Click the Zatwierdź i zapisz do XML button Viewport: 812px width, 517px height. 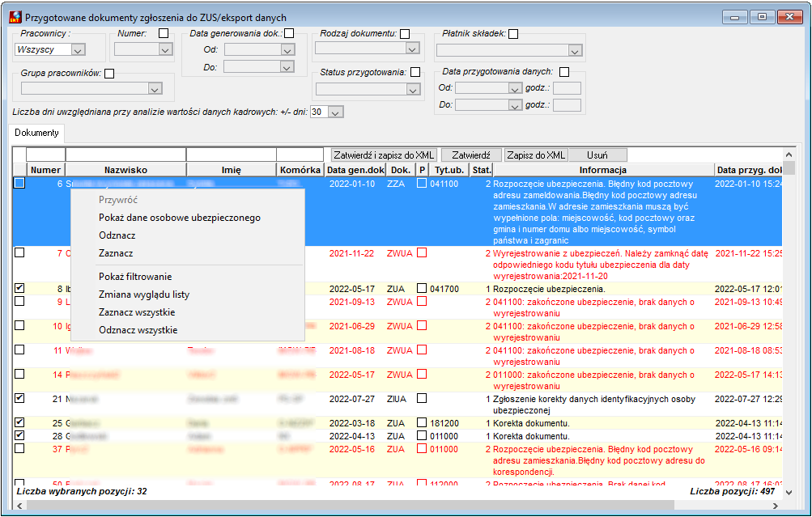pyautogui.click(x=384, y=155)
